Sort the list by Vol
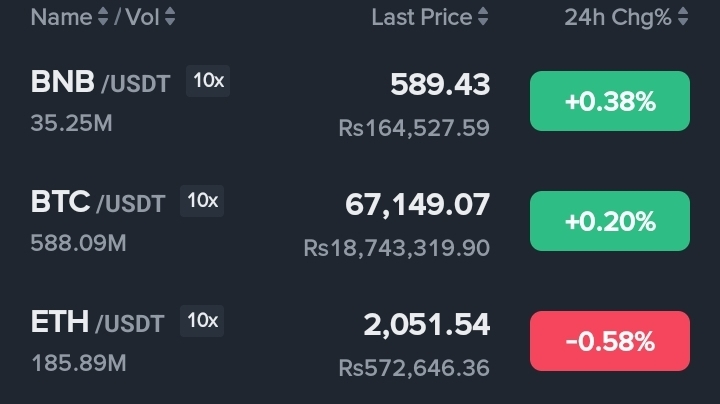 tap(151, 17)
